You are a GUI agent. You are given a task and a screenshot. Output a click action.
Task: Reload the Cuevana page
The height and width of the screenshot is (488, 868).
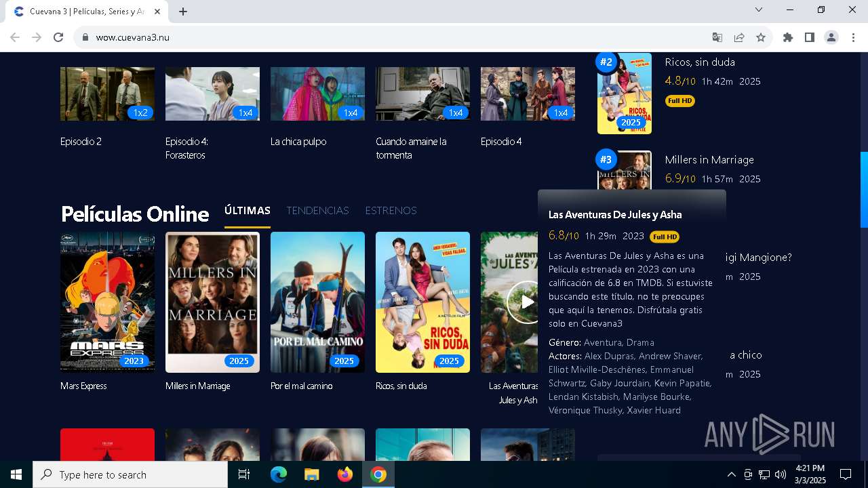click(58, 37)
